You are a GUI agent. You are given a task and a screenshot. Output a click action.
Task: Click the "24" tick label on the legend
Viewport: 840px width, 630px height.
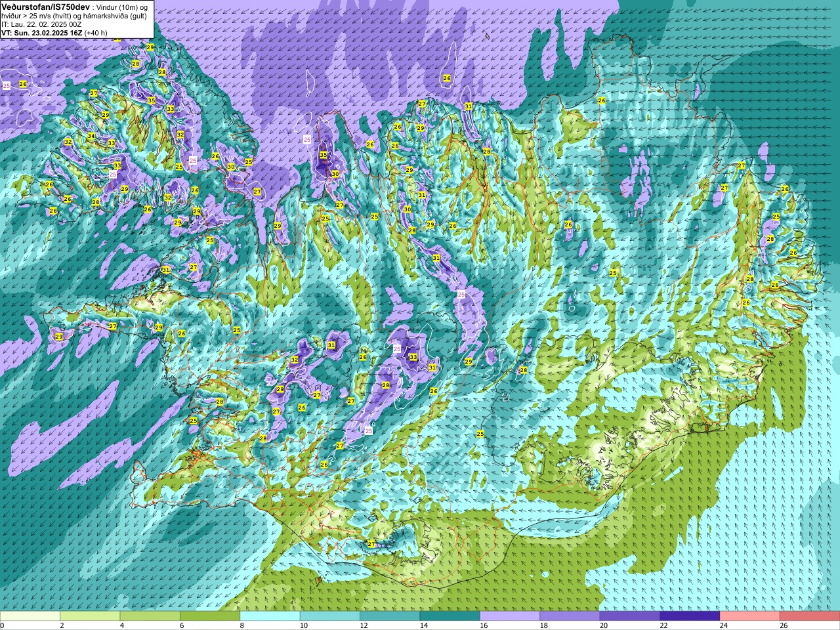pyautogui.click(x=724, y=625)
